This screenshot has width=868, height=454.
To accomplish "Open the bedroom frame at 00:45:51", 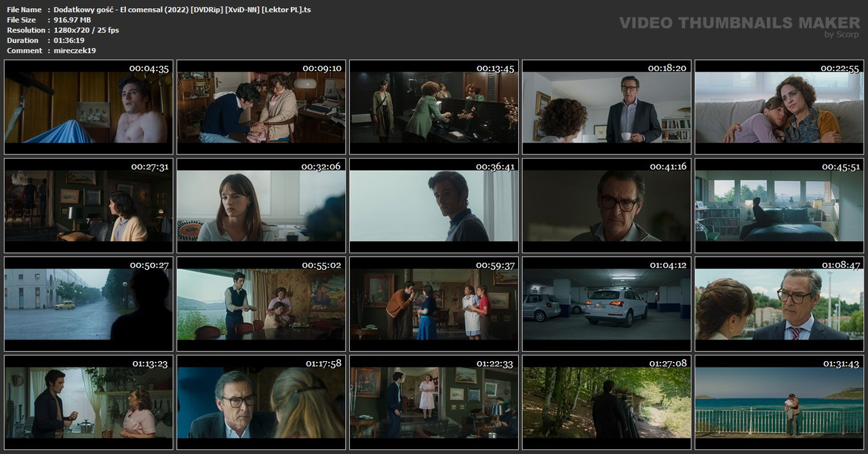I will pyautogui.click(x=779, y=206).
